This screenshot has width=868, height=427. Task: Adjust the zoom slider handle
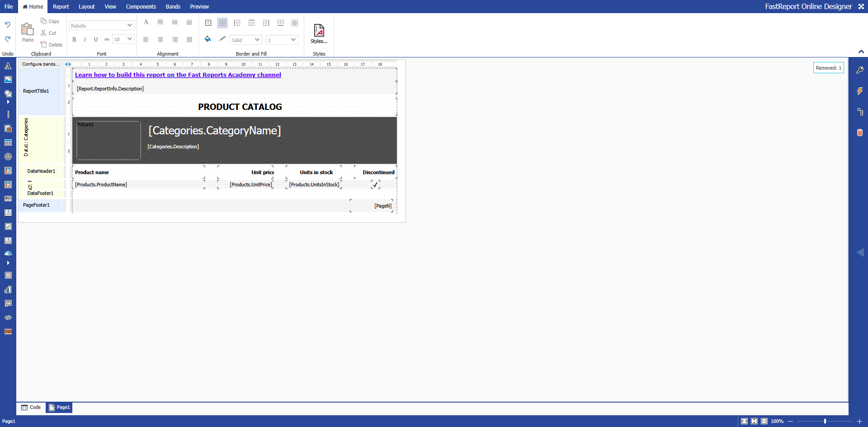825,421
